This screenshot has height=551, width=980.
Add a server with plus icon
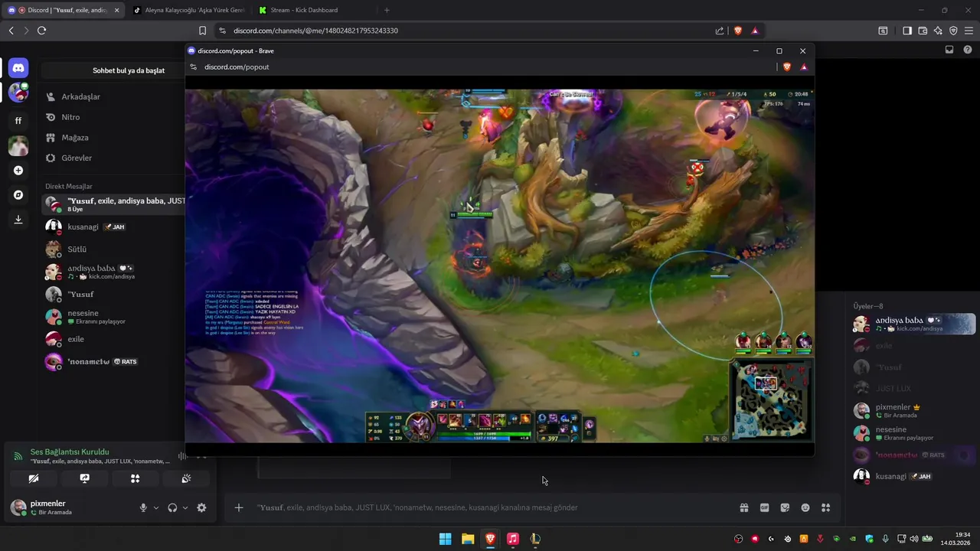(18, 171)
